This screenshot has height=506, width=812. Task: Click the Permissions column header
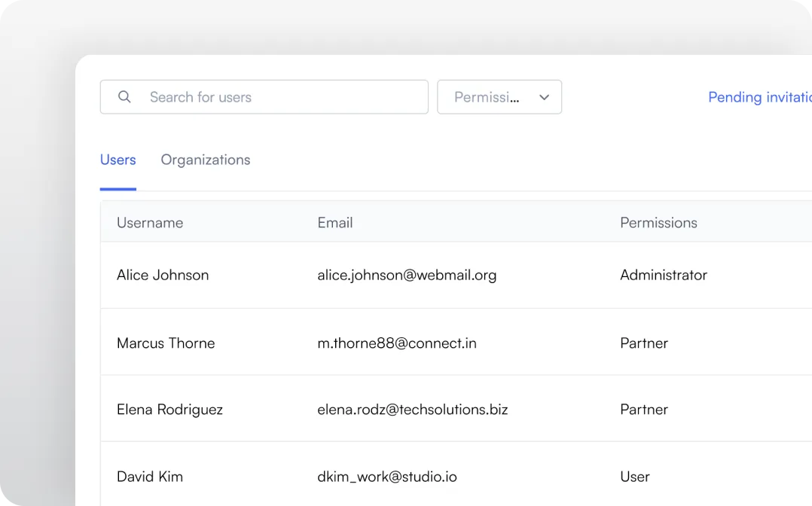[658, 222]
